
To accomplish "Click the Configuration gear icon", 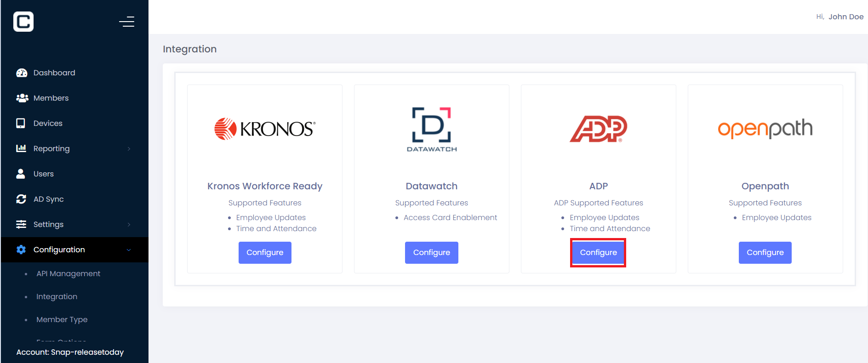I will pos(21,250).
